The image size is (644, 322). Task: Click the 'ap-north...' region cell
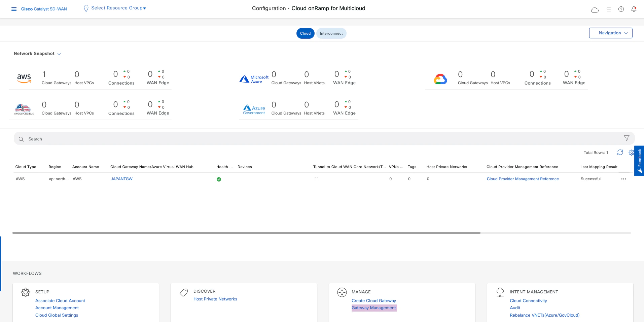click(x=59, y=179)
